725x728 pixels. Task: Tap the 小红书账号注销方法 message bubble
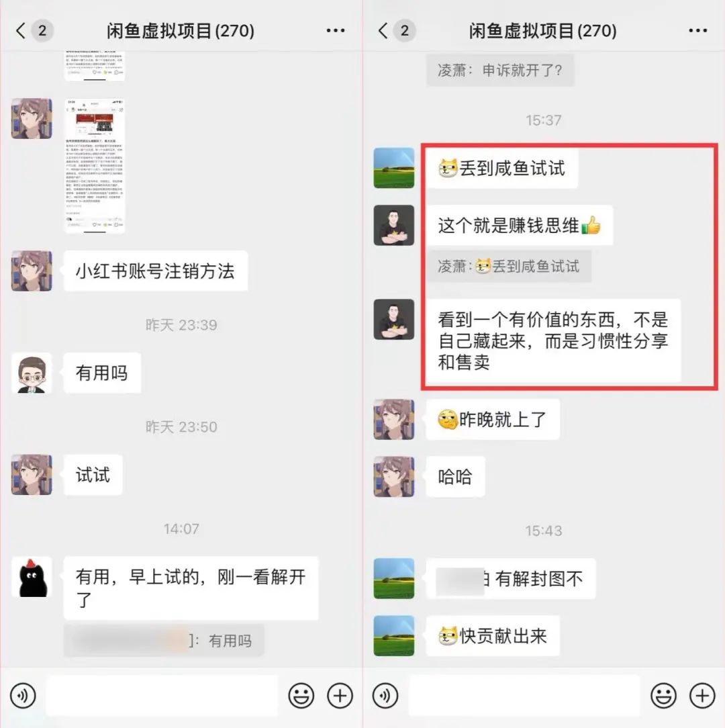[156, 271]
